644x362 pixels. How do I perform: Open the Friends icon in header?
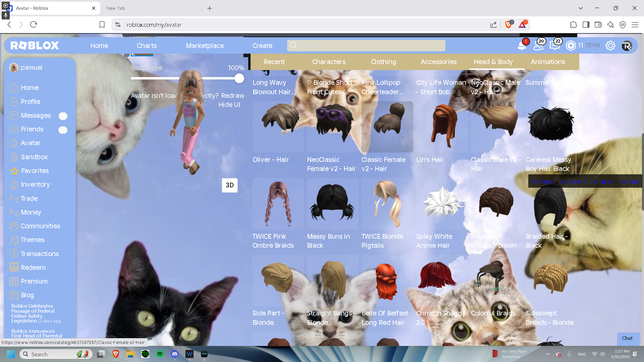[538, 46]
